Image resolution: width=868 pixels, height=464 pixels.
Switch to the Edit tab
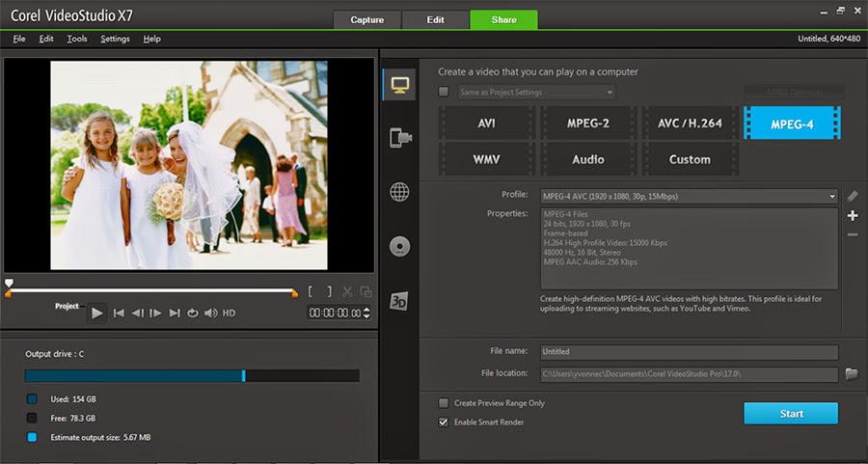pyautogui.click(x=435, y=19)
